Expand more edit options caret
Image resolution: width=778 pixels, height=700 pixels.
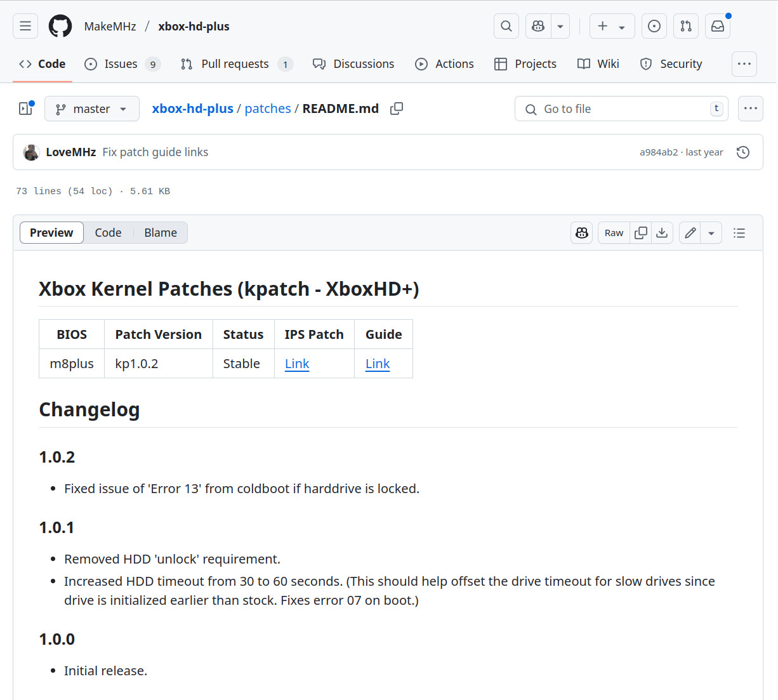coord(711,233)
